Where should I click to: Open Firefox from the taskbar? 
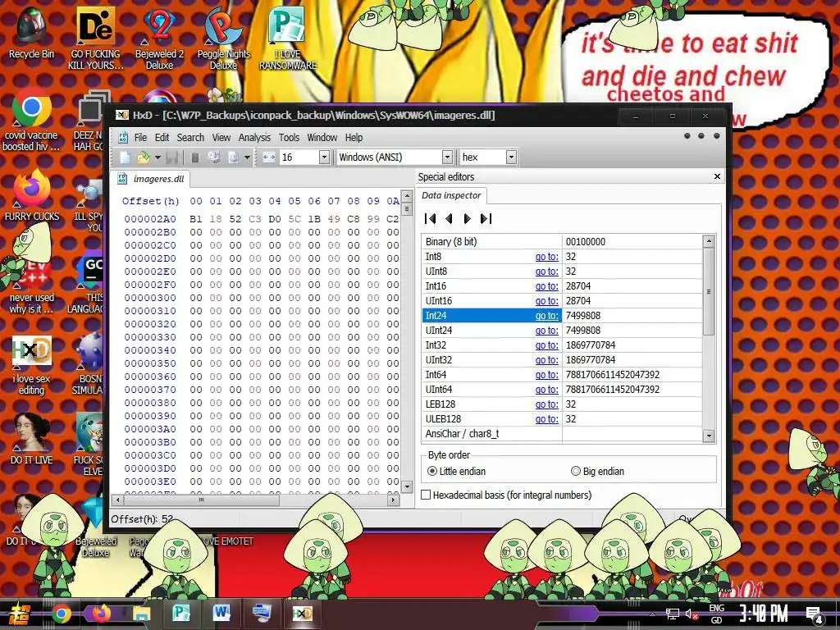(101, 614)
